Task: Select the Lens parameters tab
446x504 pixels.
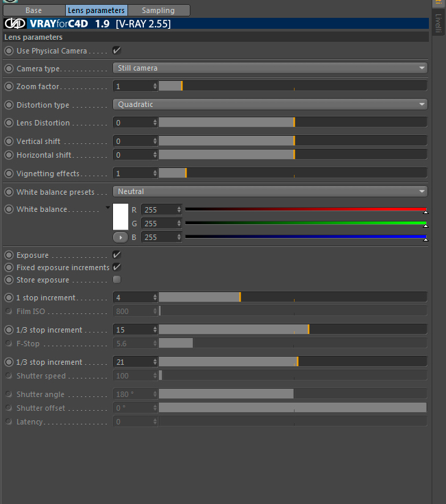Action: click(x=96, y=10)
